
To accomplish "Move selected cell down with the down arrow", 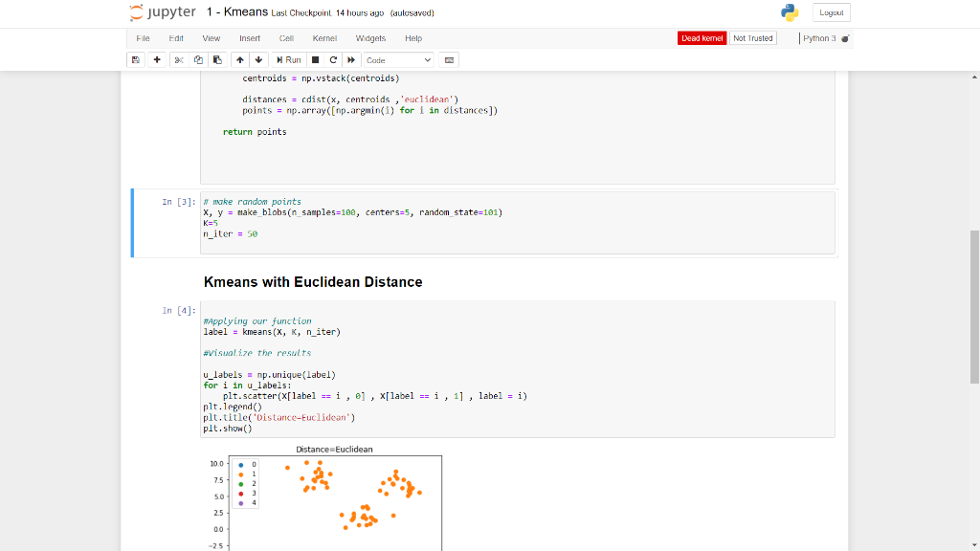I will click(x=259, y=59).
